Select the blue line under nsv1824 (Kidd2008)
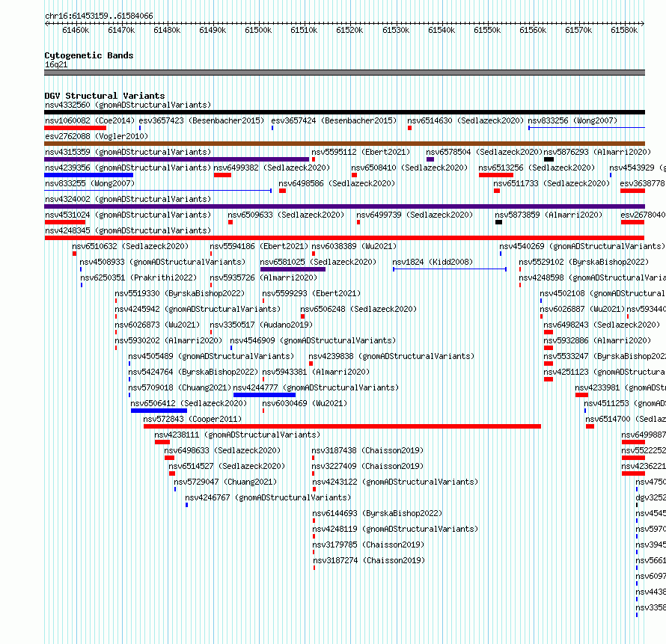The image size is (666, 644). click(x=450, y=269)
